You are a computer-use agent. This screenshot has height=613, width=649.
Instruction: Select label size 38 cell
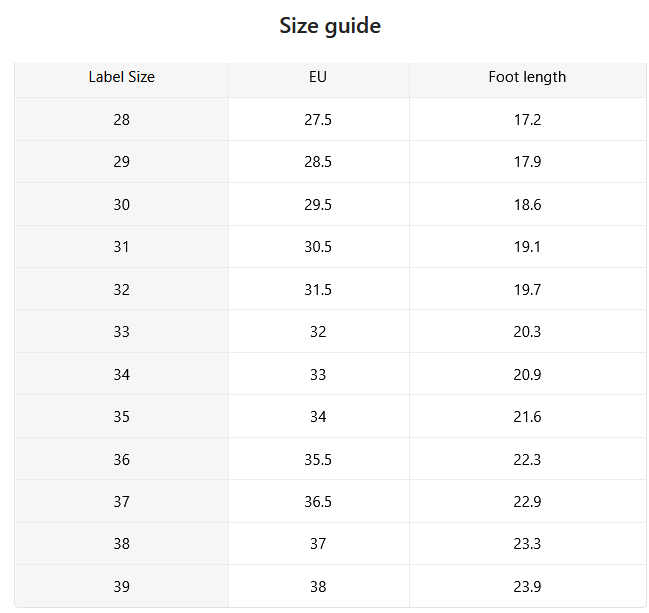121,544
